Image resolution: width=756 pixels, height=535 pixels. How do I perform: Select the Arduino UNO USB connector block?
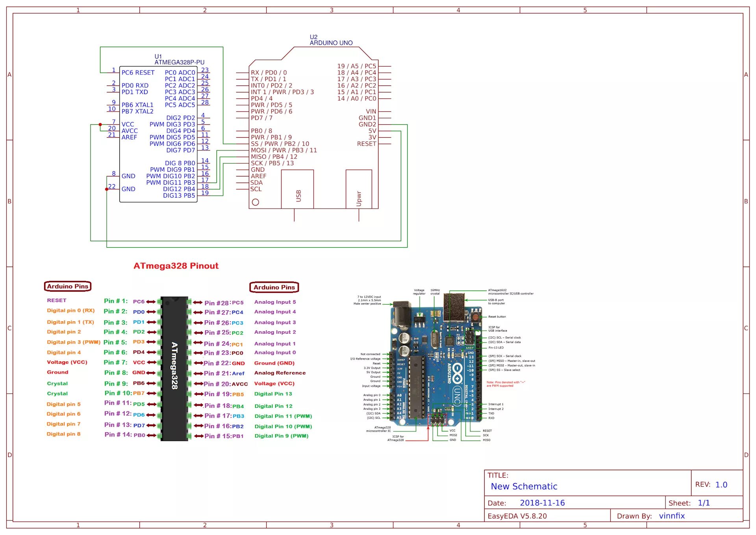coord(297,189)
